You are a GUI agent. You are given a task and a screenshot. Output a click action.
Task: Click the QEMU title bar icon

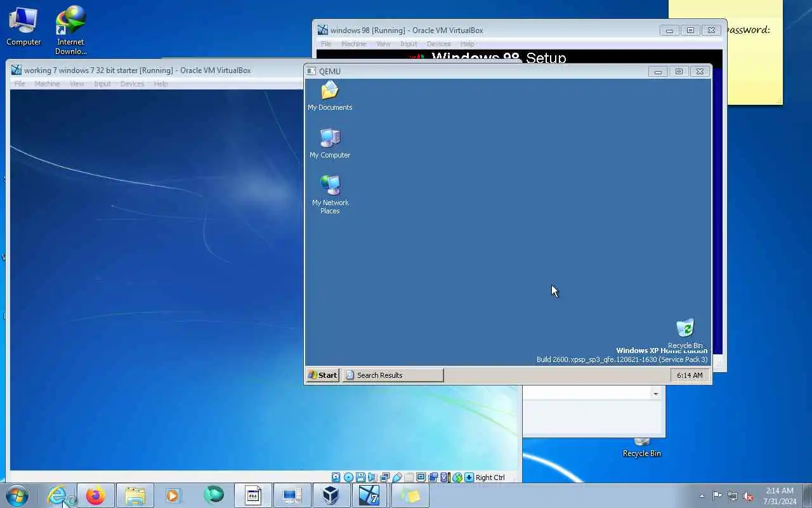pyautogui.click(x=311, y=71)
